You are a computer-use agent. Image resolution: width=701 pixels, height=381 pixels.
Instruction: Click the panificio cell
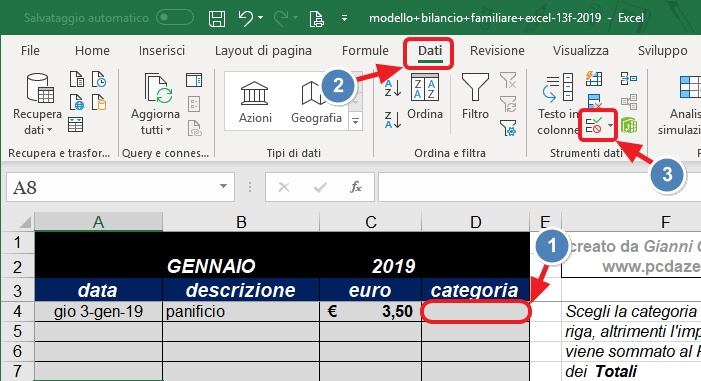point(241,311)
